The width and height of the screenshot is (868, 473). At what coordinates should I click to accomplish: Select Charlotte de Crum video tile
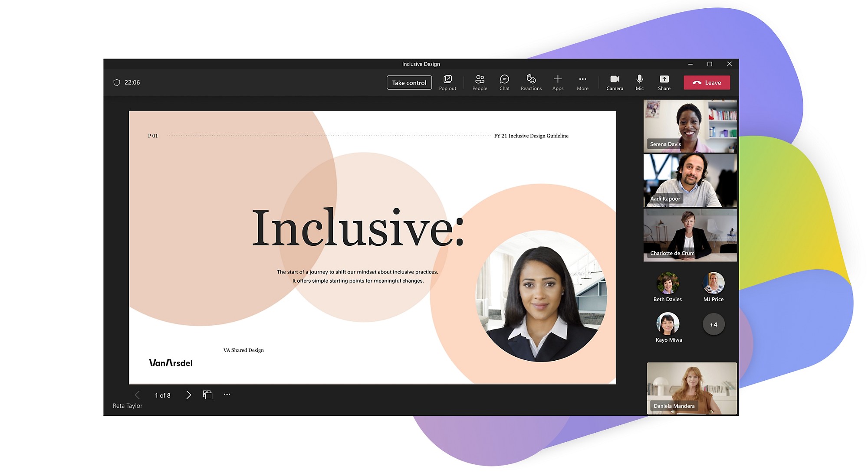click(x=690, y=235)
